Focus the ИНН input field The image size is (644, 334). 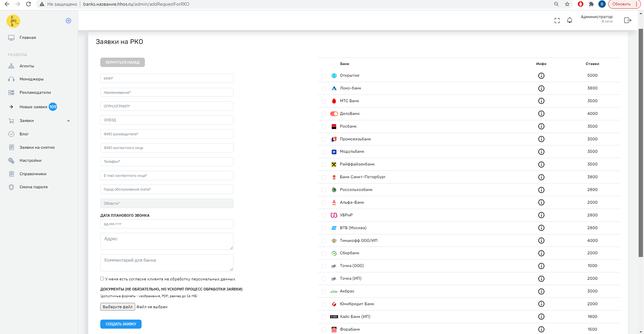(x=167, y=78)
